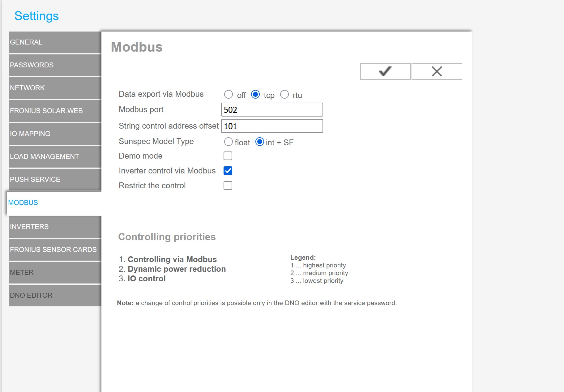Click the note about DNO editor priorities

tap(257, 303)
